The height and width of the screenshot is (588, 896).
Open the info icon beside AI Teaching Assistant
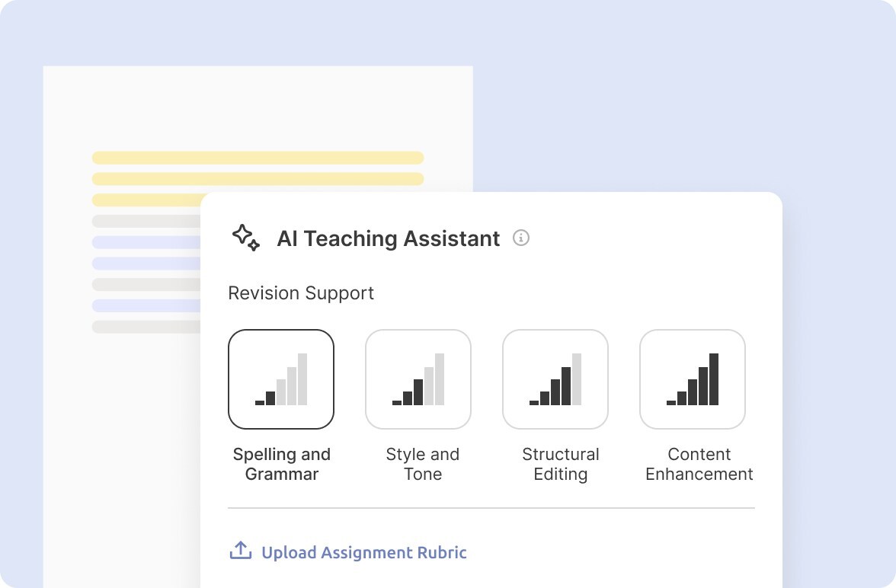click(x=521, y=238)
